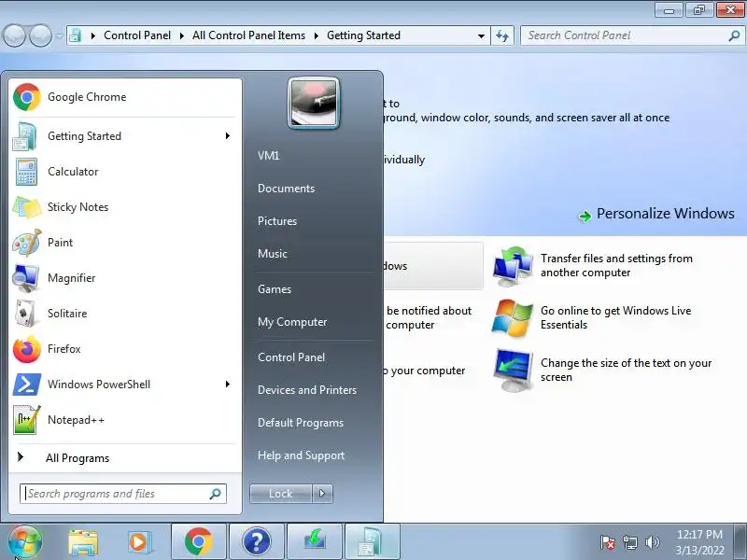The height and width of the screenshot is (560, 747).
Task: Open Google Chrome from Start menu list
Action: [124, 97]
